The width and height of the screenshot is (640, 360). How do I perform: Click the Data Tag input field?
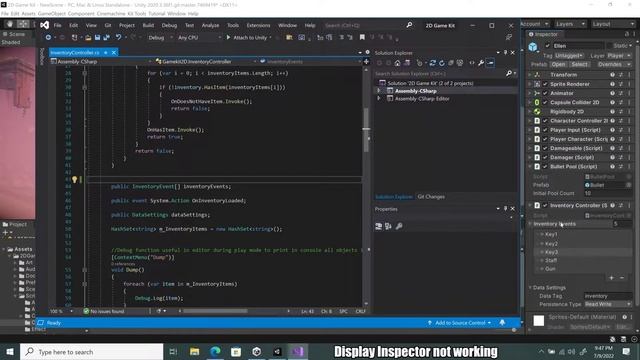coord(608,296)
